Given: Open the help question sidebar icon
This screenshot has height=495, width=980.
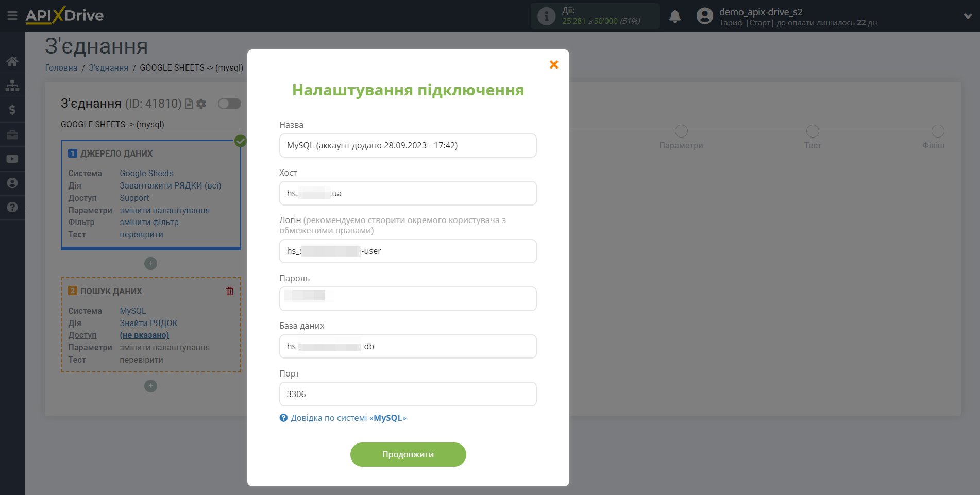Looking at the screenshot, I should point(12,207).
